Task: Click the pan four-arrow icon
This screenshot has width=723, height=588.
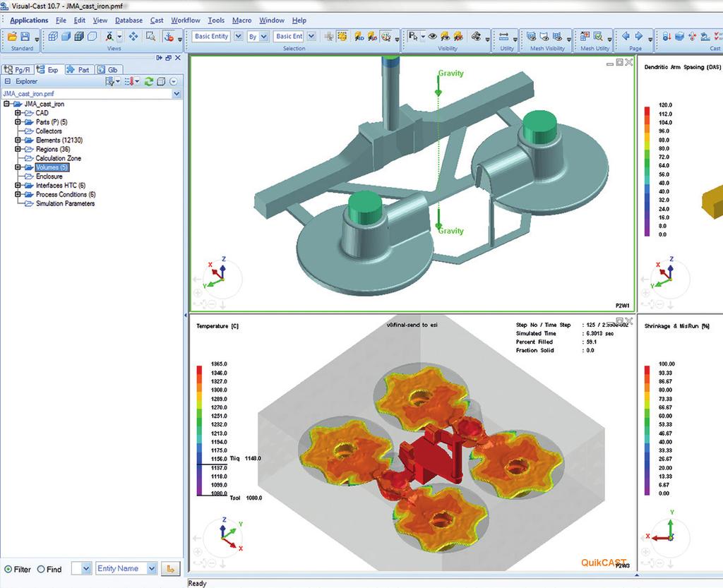Action: click(x=133, y=37)
